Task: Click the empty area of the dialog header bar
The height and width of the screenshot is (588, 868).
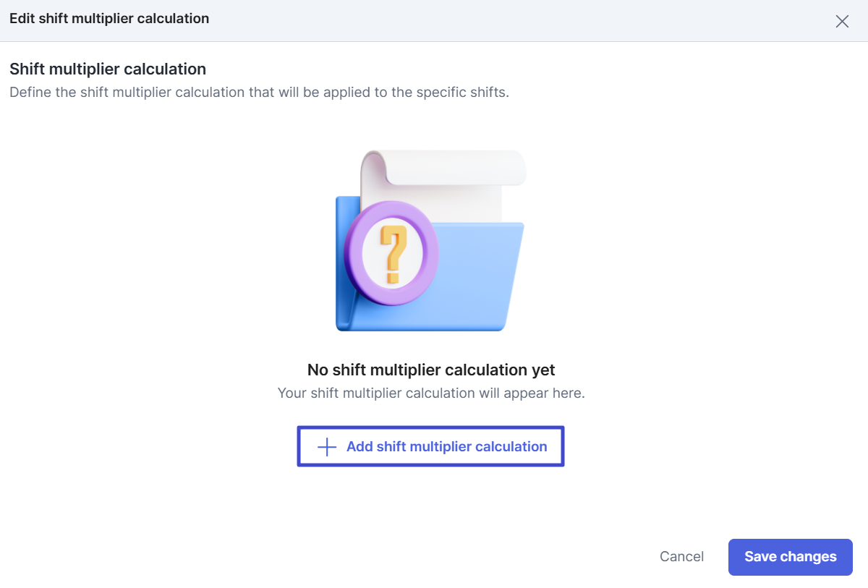Action: [506, 20]
